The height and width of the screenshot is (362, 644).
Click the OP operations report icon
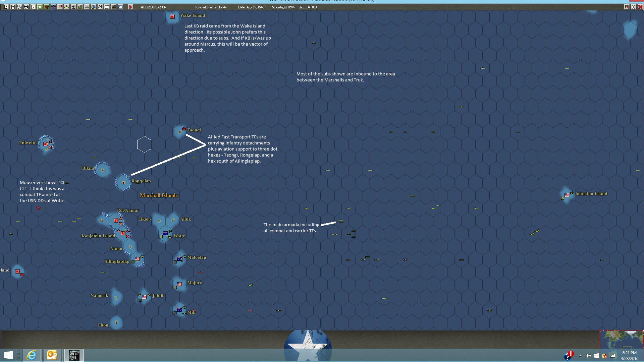tap(107, 7)
